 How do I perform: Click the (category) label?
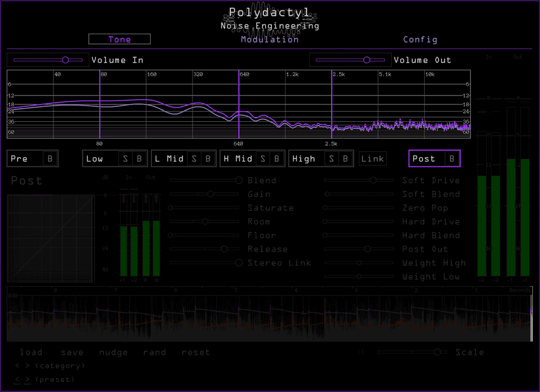point(60,366)
